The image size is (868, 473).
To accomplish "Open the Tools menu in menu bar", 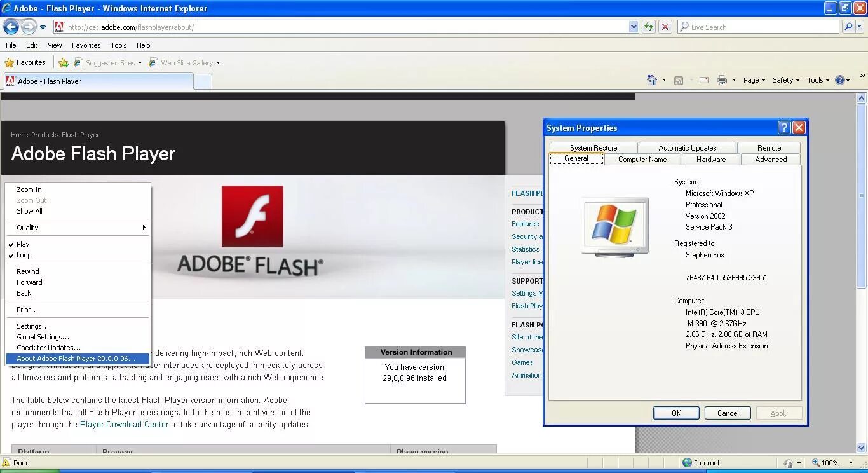I will pyautogui.click(x=119, y=45).
